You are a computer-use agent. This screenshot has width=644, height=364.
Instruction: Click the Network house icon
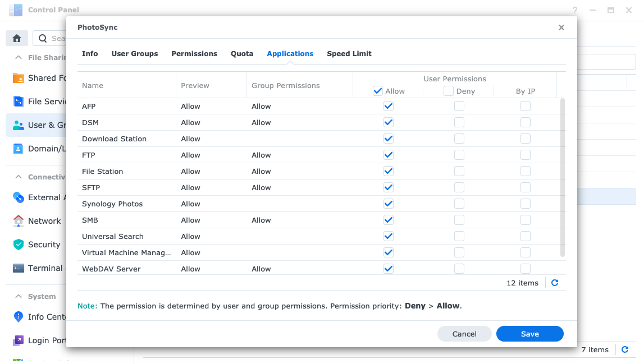pos(19,221)
